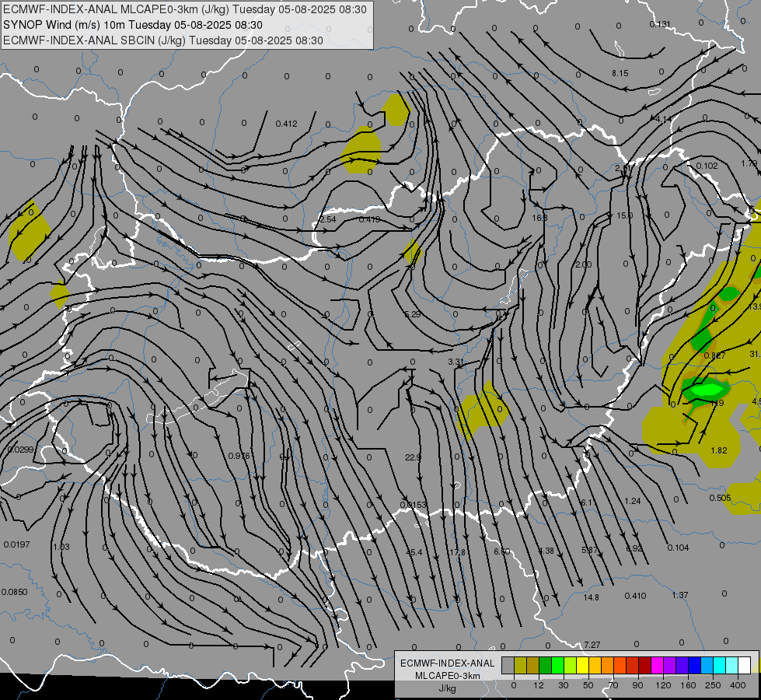Image resolution: width=761 pixels, height=700 pixels.
Task: Click the 1.03 value on the map
Action: point(61,547)
